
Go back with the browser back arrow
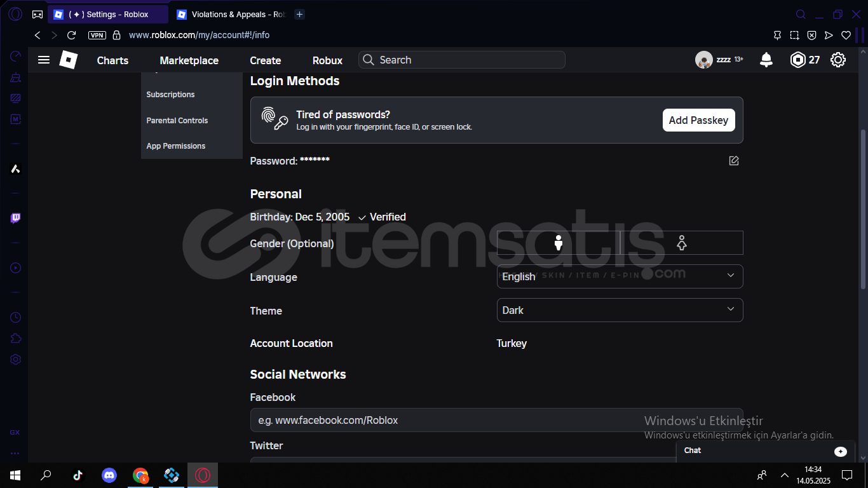(37, 35)
